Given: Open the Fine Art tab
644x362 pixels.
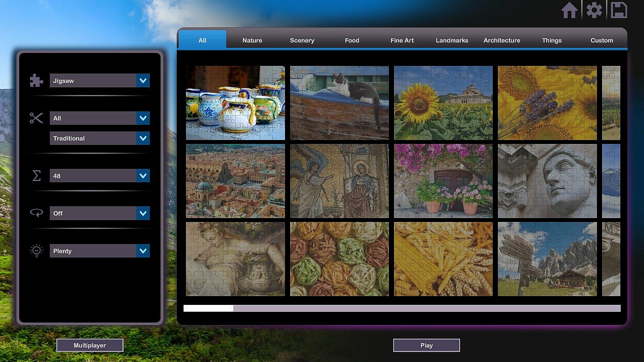Looking at the screenshot, I should 402,40.
